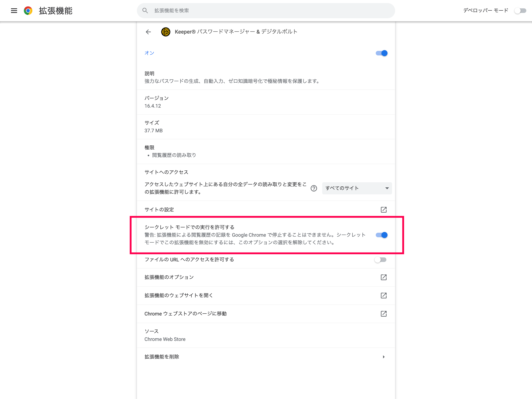The width and height of the screenshot is (532, 399).
Task: Click the 拡張機能 page title
Action: (x=56, y=11)
